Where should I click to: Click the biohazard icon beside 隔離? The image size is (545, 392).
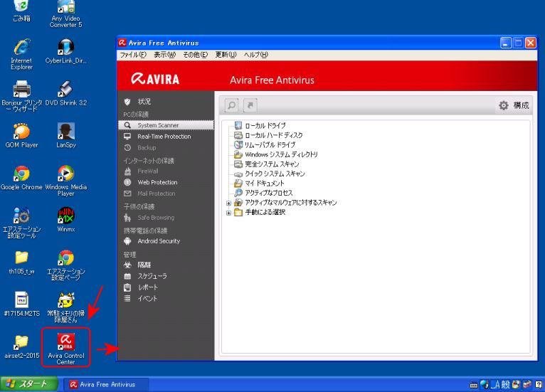coord(127,265)
